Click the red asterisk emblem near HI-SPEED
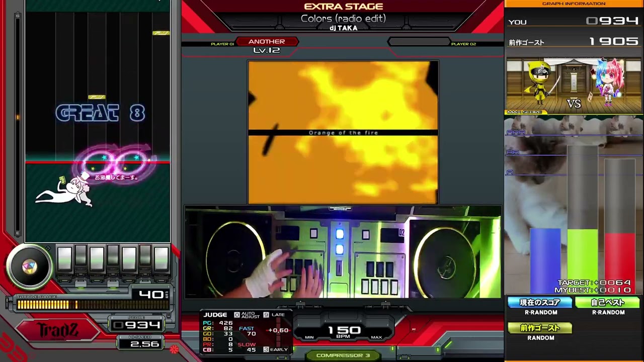This screenshot has width=644, height=362. pyautogui.click(x=174, y=349)
